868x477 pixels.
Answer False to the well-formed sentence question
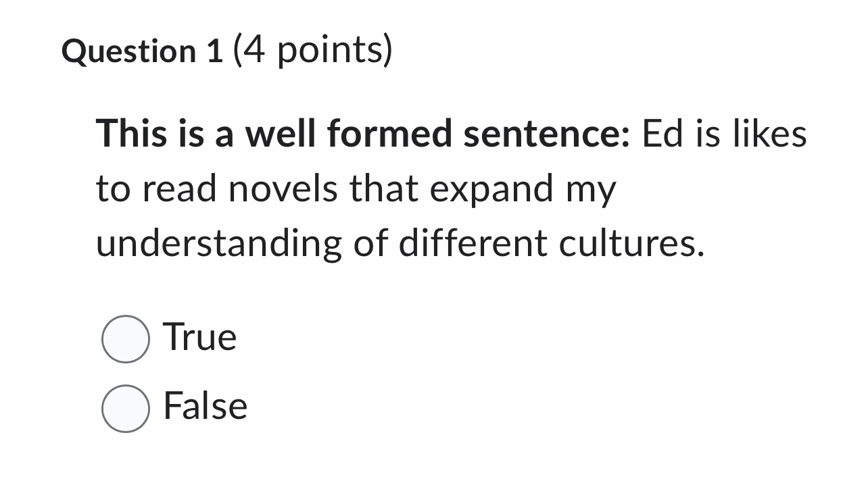(x=126, y=407)
